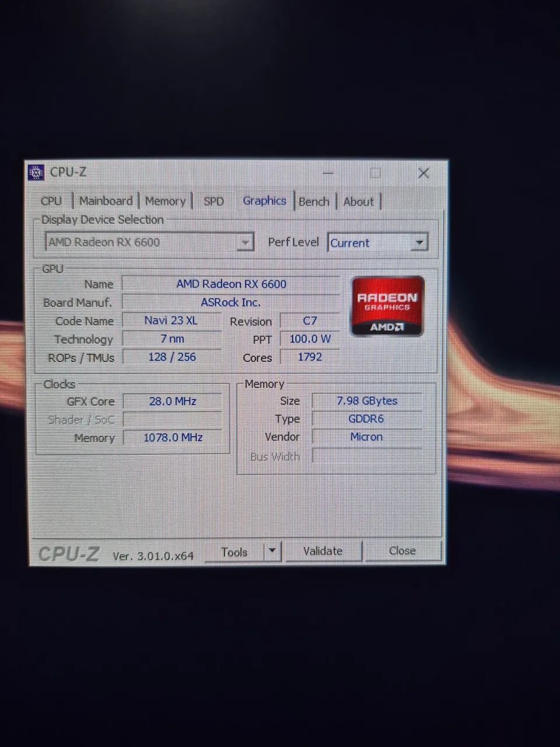The image size is (560, 747).
Task: Minimize the CPU-Z window
Action: tap(328, 173)
